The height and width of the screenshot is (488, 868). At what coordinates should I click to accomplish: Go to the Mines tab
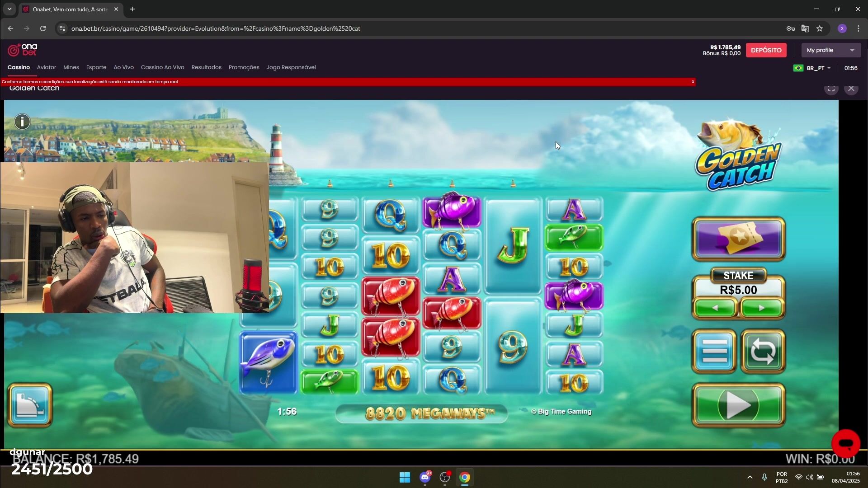click(x=71, y=67)
